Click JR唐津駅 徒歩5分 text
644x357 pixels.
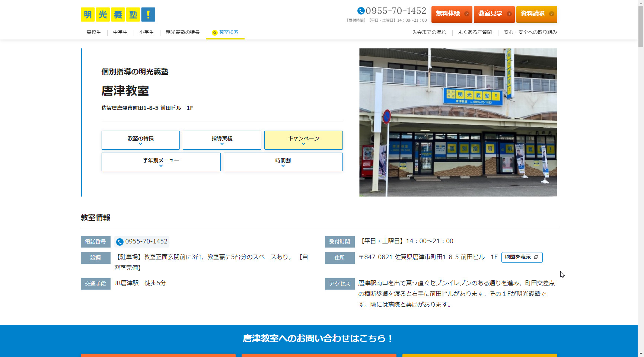click(x=140, y=283)
